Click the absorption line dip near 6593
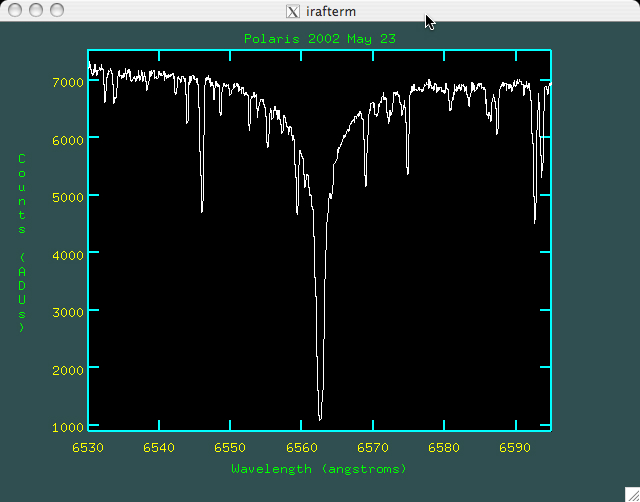640x502 pixels. click(x=535, y=220)
